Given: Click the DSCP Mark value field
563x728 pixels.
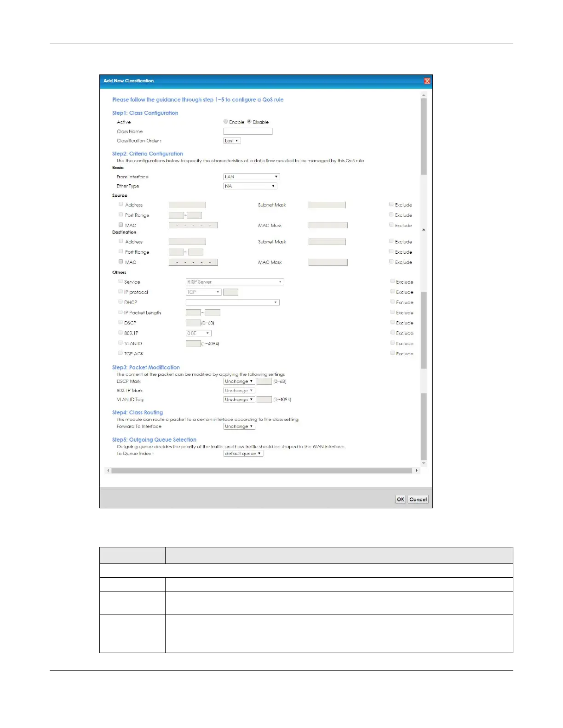Looking at the screenshot, I should pyautogui.click(x=264, y=381).
